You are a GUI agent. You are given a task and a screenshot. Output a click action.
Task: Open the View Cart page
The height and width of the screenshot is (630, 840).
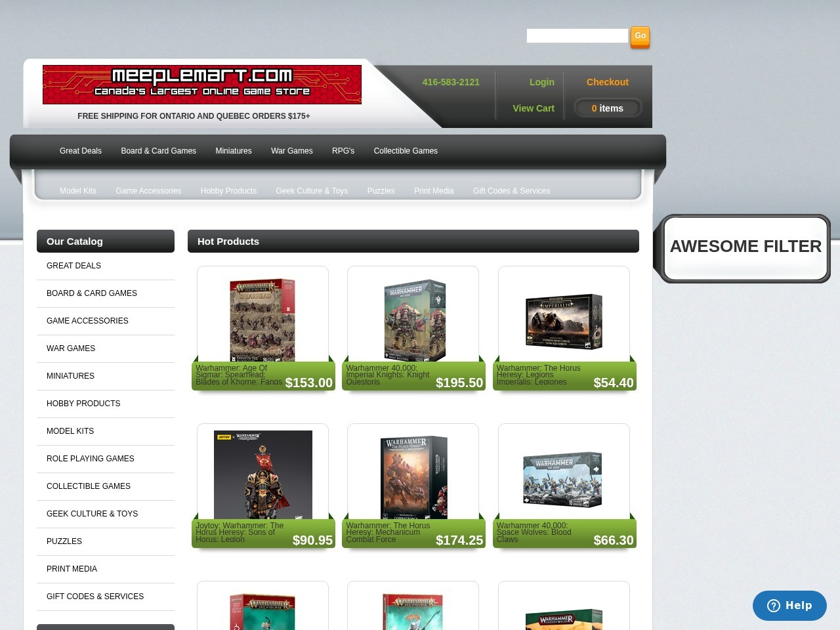pyautogui.click(x=532, y=108)
